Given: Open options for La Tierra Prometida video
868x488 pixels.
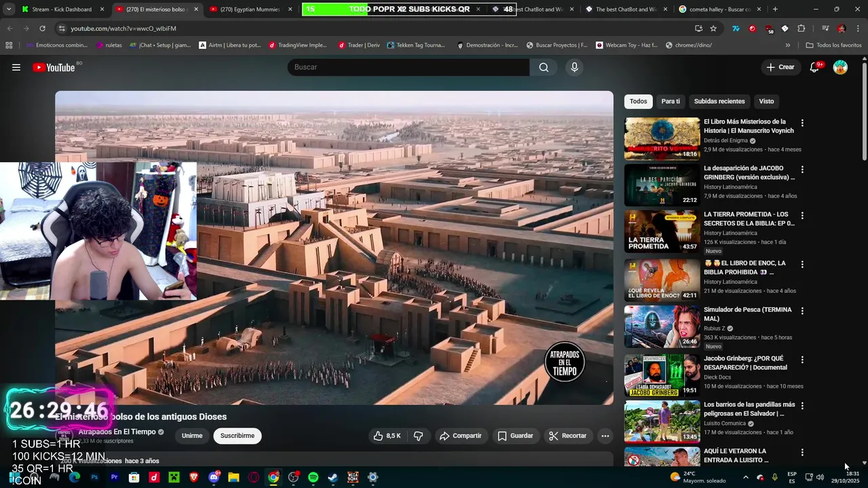Looking at the screenshot, I should 802,216.
